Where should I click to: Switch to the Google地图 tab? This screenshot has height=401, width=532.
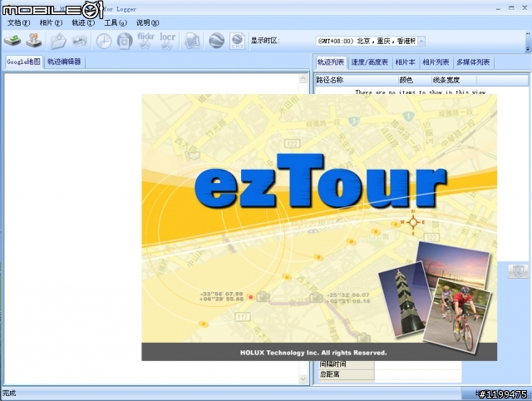[23, 62]
